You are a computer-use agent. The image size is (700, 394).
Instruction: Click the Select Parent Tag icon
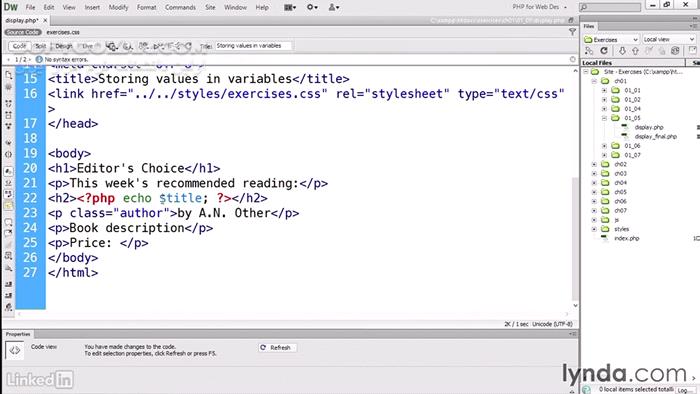[x=8, y=143]
